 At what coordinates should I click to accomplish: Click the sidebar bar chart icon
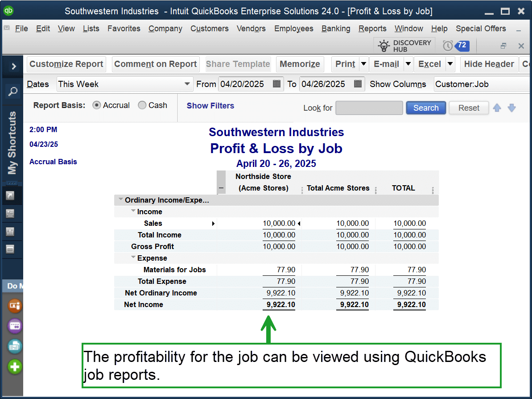(x=10, y=232)
